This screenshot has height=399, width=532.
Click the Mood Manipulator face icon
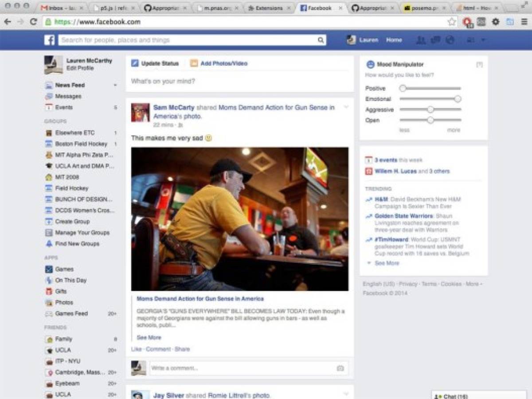pyautogui.click(x=371, y=65)
